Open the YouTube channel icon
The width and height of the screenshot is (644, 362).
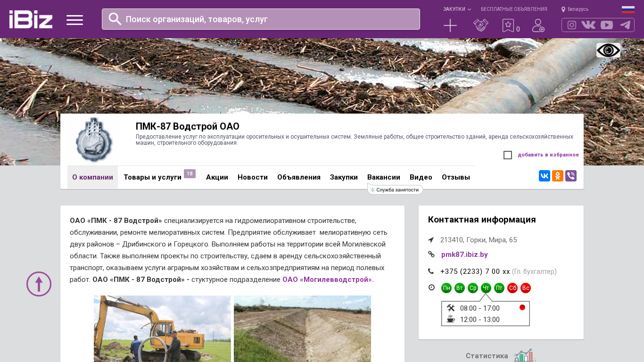[607, 25]
